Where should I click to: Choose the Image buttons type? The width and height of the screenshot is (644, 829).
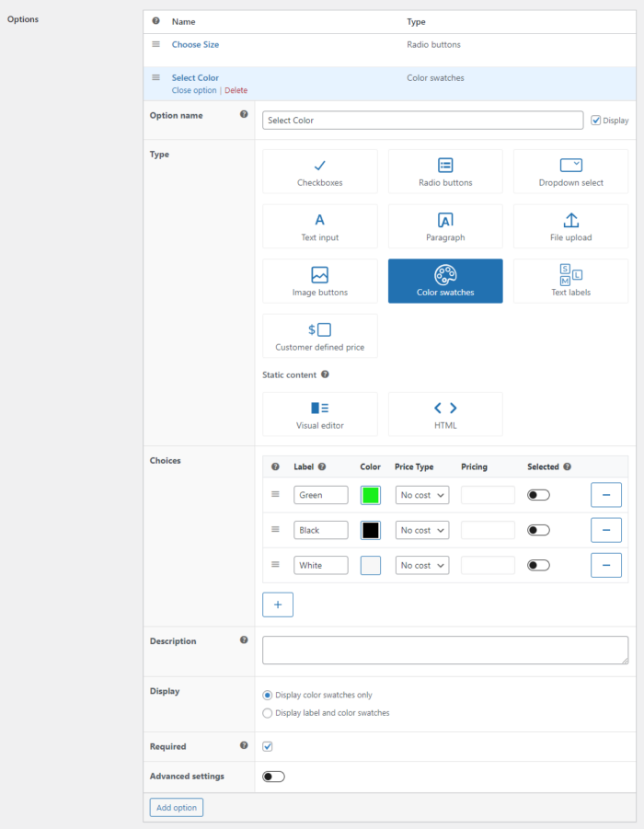click(x=320, y=282)
